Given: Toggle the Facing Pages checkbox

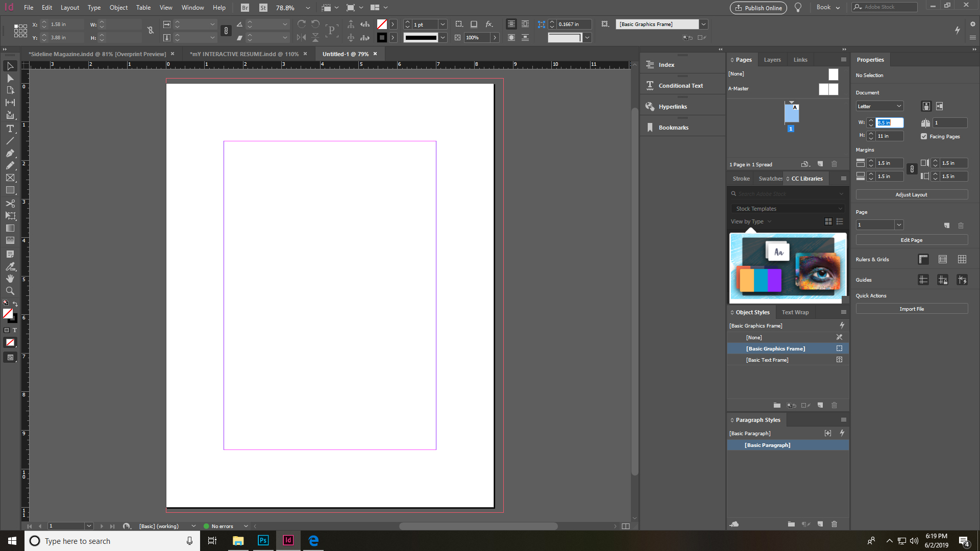Looking at the screenshot, I should (x=924, y=136).
